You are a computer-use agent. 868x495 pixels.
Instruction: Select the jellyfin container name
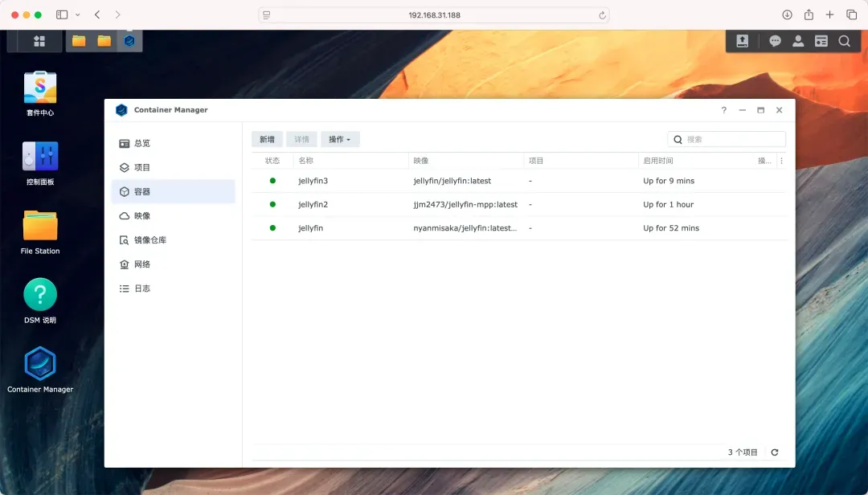pyautogui.click(x=310, y=227)
